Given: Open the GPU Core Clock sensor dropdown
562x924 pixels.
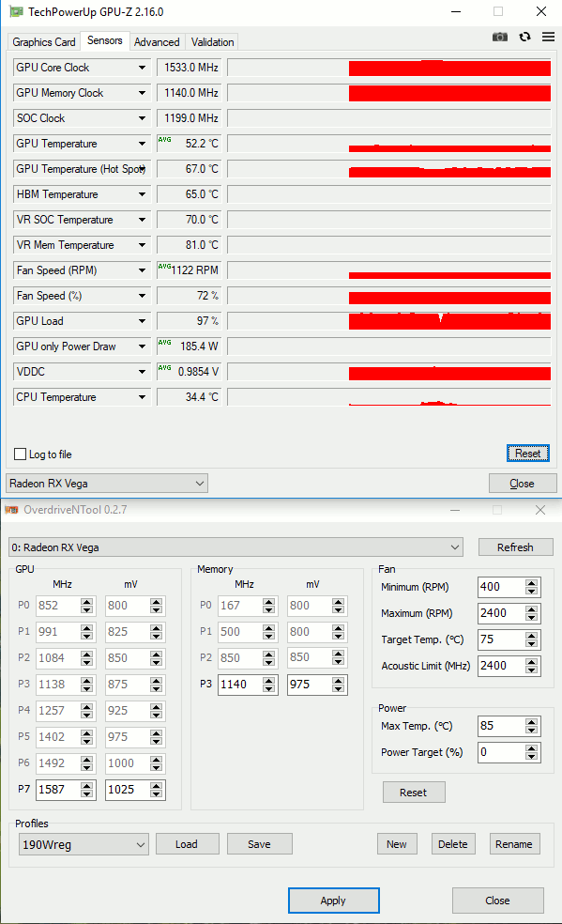Looking at the screenshot, I should (x=142, y=68).
